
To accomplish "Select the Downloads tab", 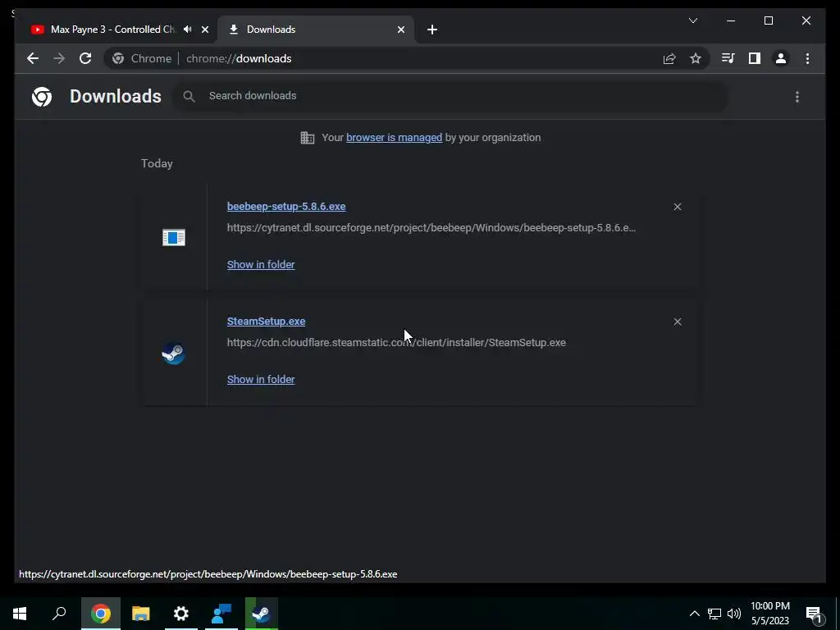I will coord(315,30).
